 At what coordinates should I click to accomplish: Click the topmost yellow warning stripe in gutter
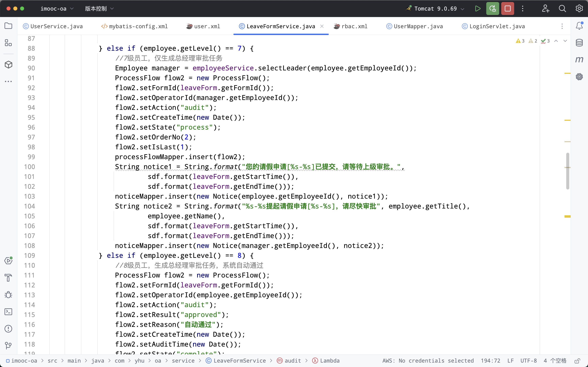[567, 73]
